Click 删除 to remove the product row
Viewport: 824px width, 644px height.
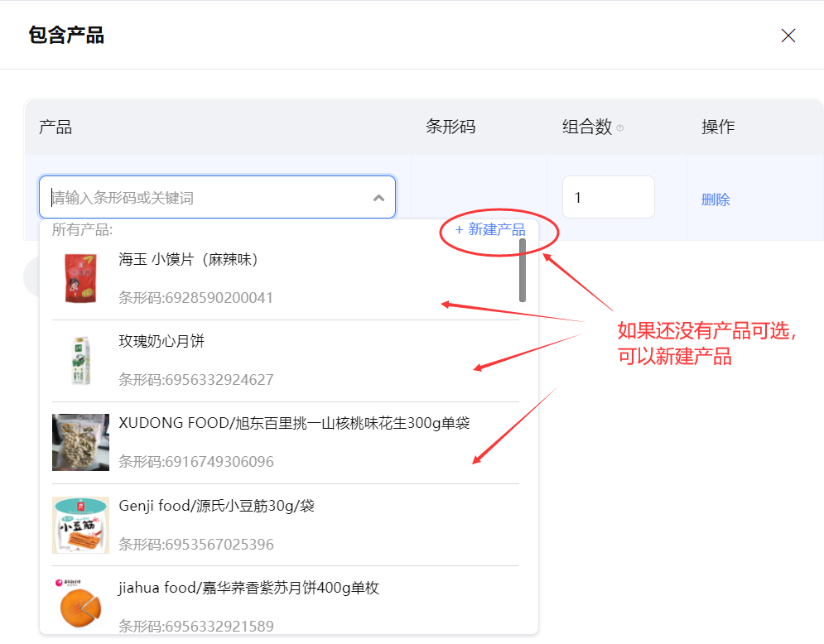pos(716,199)
